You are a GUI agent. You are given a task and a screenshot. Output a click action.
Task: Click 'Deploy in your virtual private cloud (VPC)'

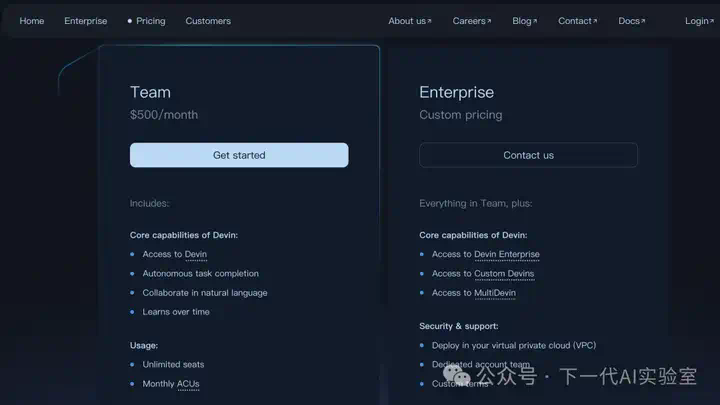(x=514, y=345)
